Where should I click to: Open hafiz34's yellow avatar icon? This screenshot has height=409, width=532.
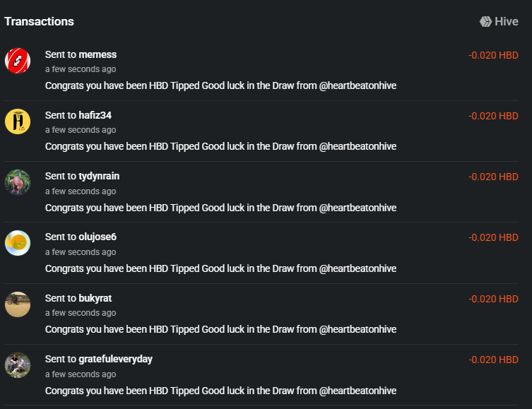18,121
